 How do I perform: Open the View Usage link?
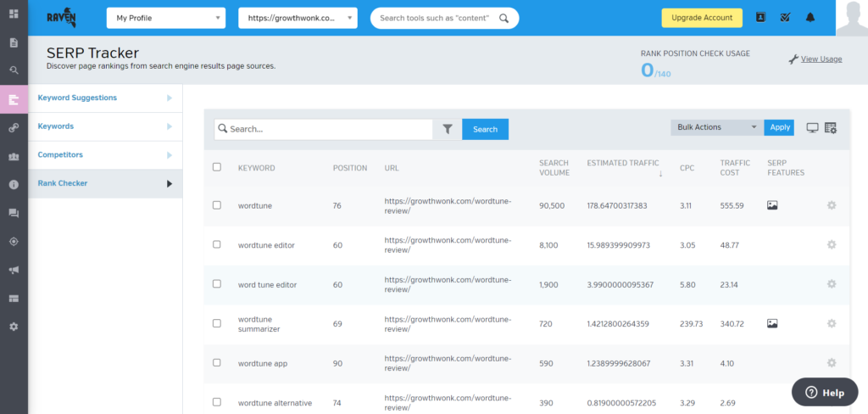click(821, 59)
